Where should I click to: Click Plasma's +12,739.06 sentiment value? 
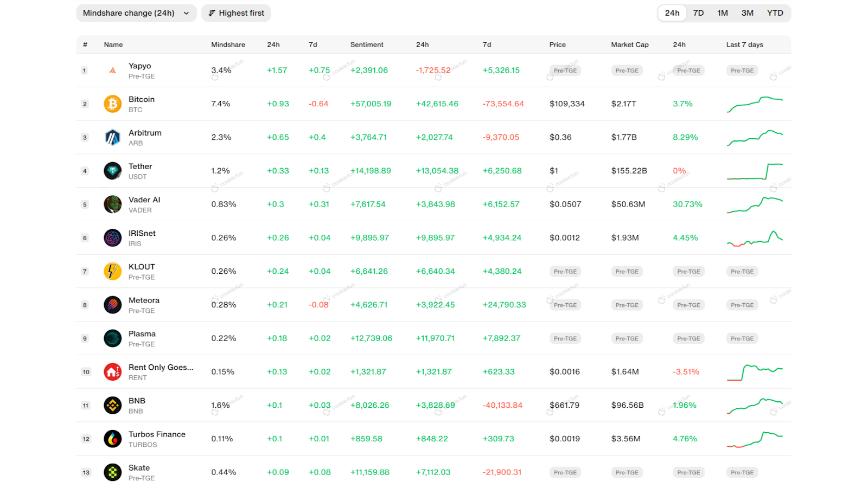371,338
